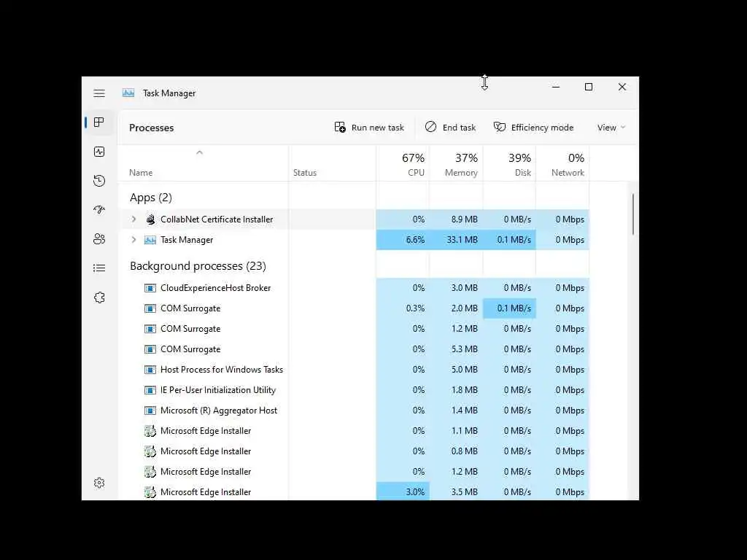The image size is (747, 560).
Task: Select IE Per-User Initialization Utility row
Action: [354, 390]
